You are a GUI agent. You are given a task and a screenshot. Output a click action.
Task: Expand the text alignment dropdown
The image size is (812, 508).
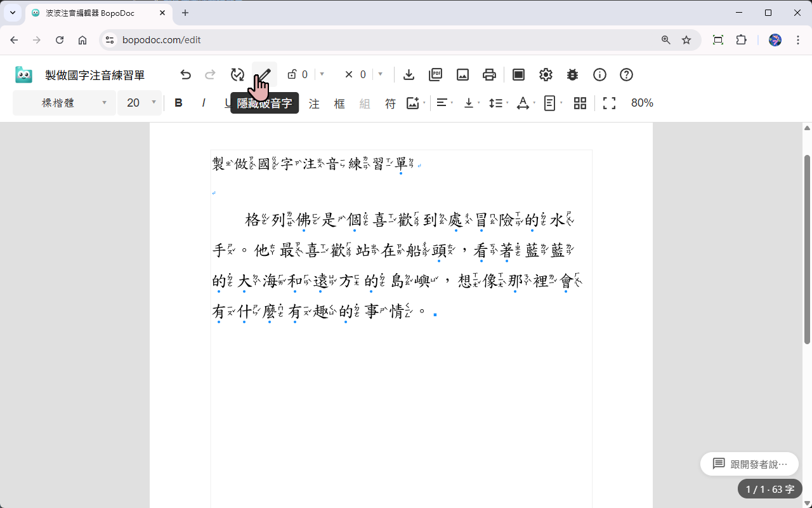pyautogui.click(x=452, y=103)
